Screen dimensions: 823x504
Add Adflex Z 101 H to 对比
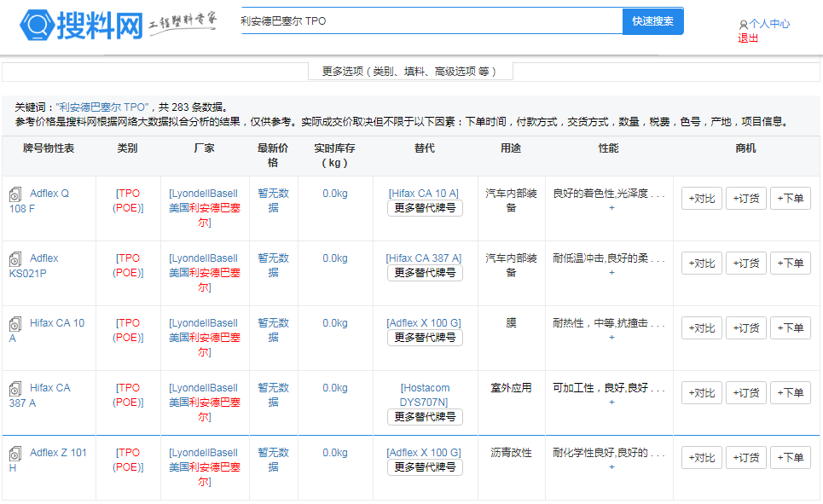pyautogui.click(x=701, y=458)
